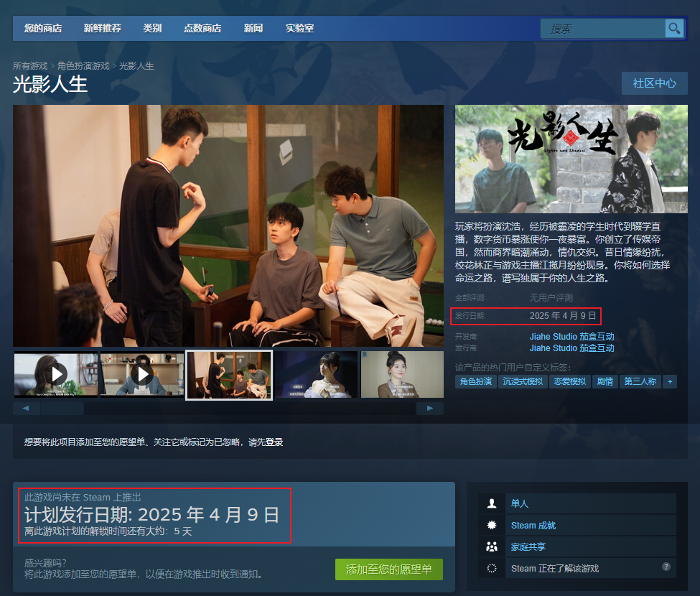Click the thumbnail strip scrollbar handle
This screenshot has height=596, width=700.
click(x=62, y=408)
